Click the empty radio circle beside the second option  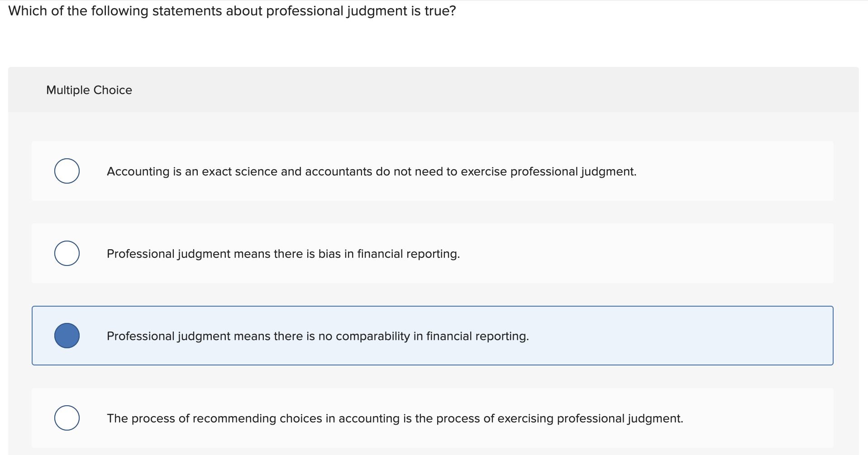pos(67,253)
